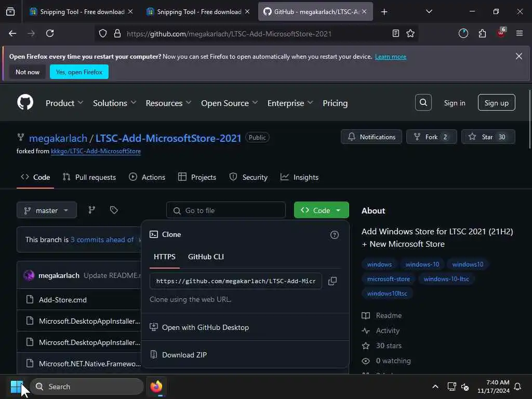Click the Notifications button
This screenshot has width=532, height=399.
tap(371, 137)
